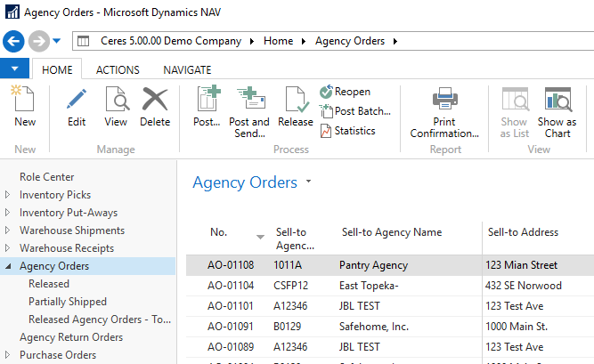Open the View magnifier icon
Viewport: 594px width, 364px height.
pos(116,99)
